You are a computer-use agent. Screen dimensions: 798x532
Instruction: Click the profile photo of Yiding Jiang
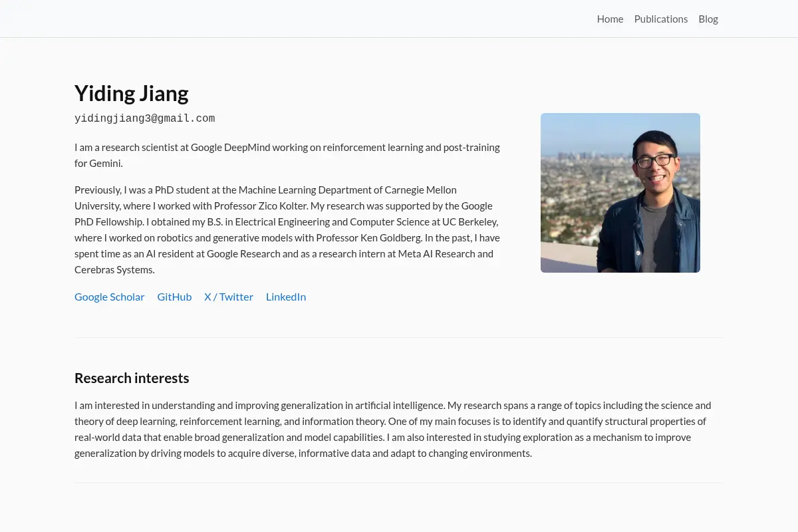(x=620, y=193)
